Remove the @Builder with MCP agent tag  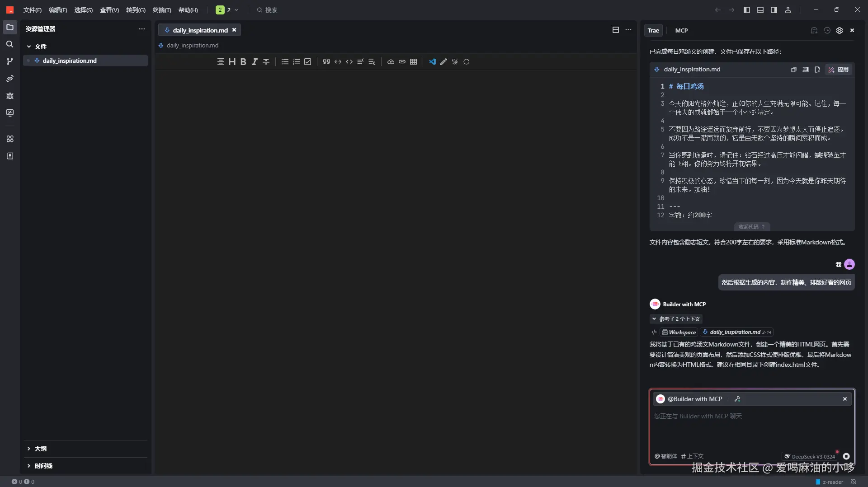tap(844, 399)
